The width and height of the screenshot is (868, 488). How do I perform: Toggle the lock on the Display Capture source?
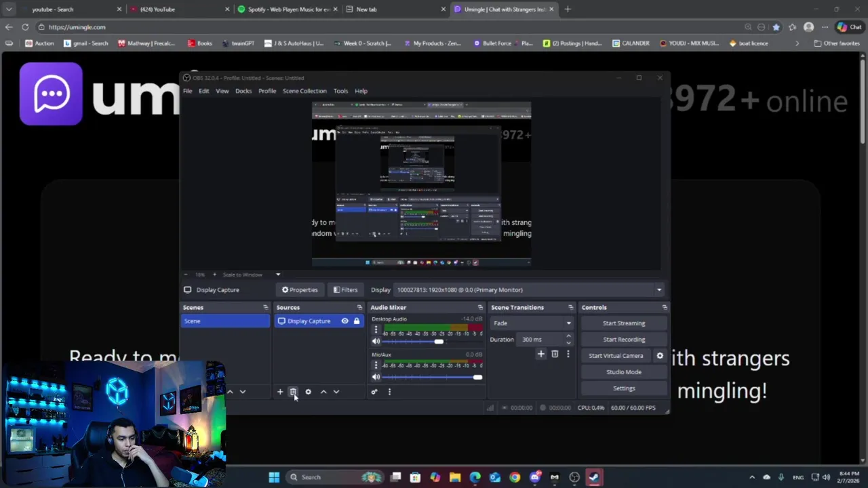356,321
